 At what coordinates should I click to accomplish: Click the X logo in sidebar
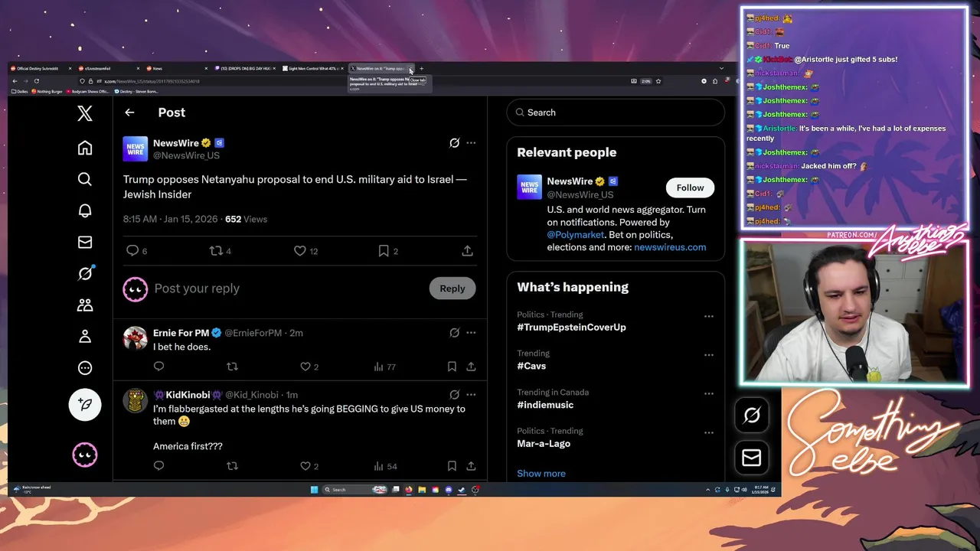tap(85, 113)
